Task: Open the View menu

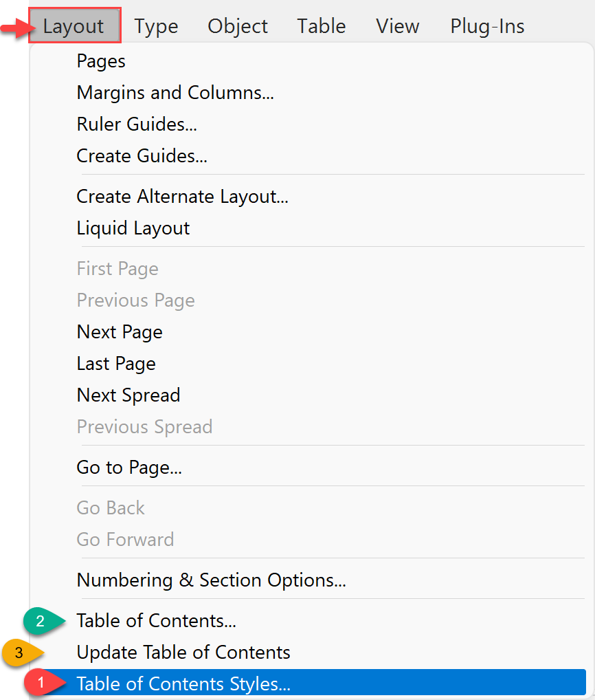Action: click(x=397, y=27)
